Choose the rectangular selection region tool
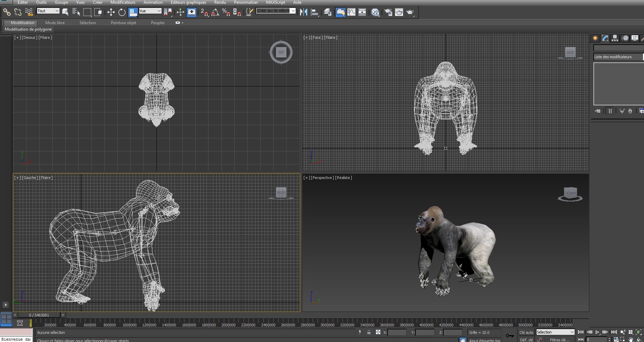 tap(87, 12)
